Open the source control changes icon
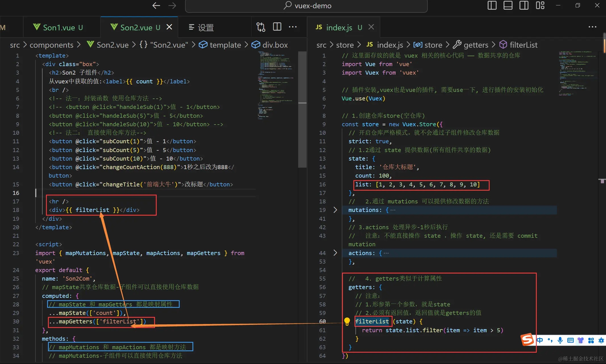 tap(261, 27)
